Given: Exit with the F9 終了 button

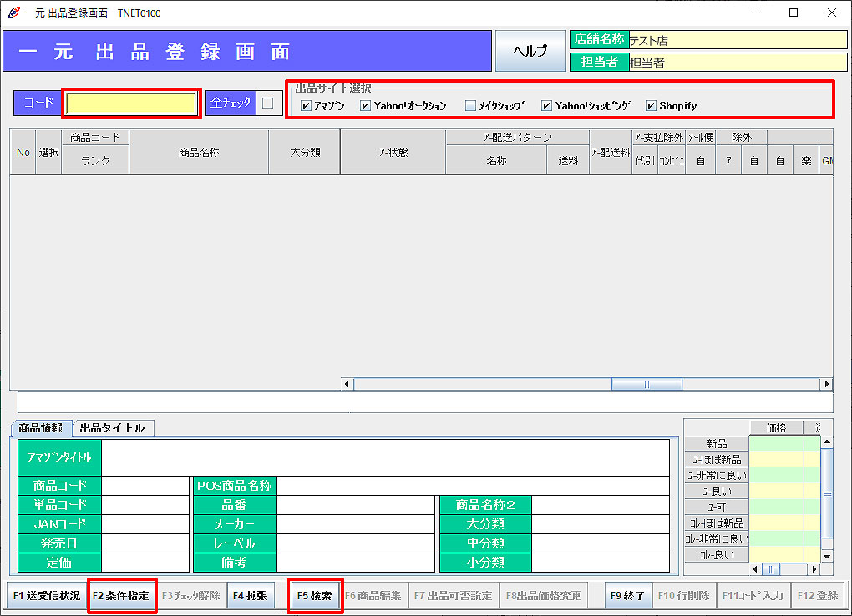Looking at the screenshot, I should (x=627, y=596).
